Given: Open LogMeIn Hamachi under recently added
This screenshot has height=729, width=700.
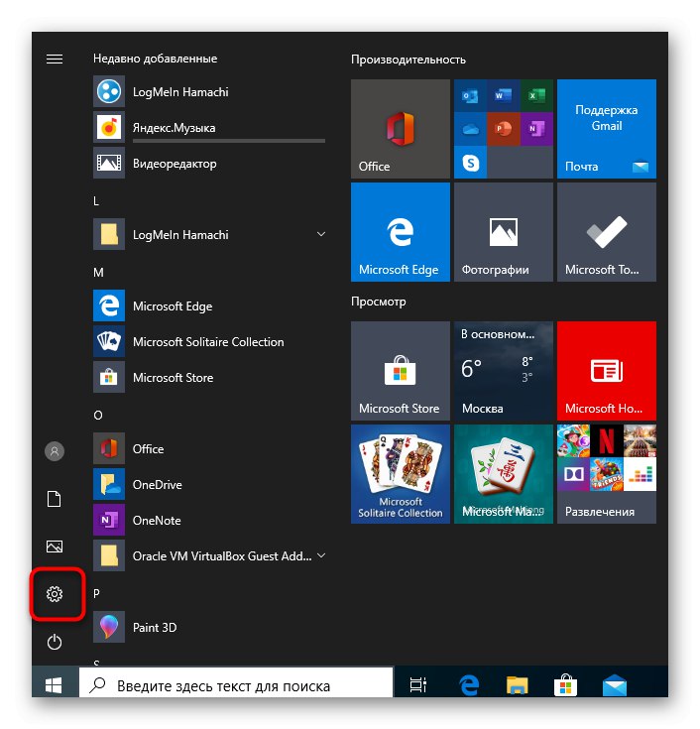Looking at the screenshot, I should click(x=209, y=91).
